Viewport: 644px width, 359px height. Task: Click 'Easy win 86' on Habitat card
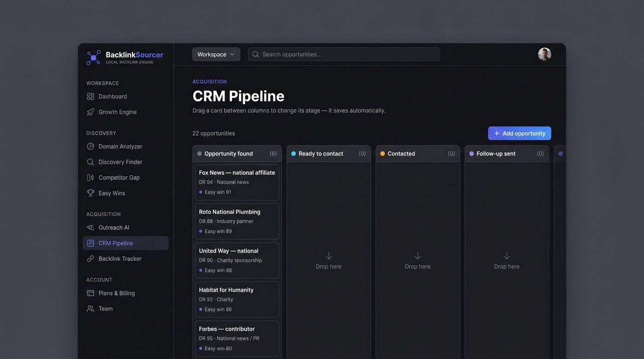218,310
